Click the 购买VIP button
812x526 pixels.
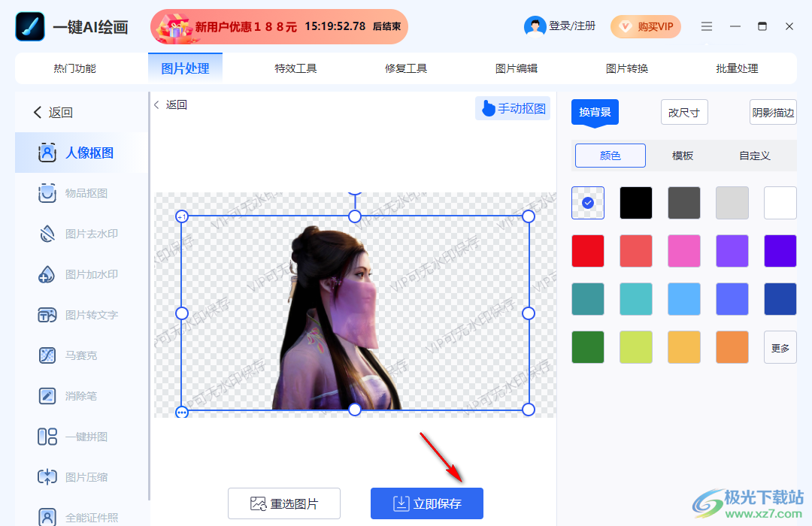pos(646,26)
